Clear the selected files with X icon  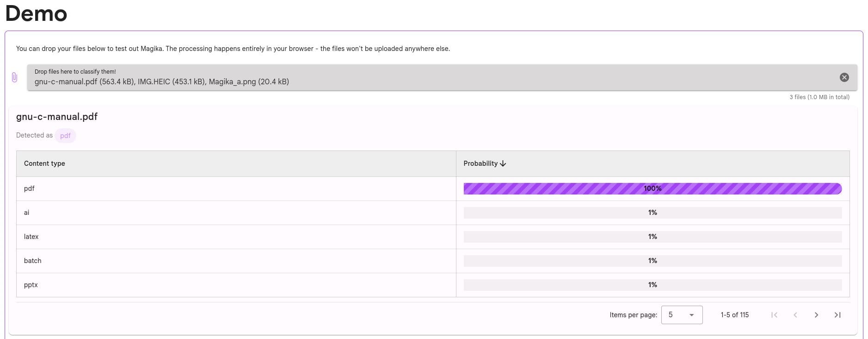tap(844, 77)
